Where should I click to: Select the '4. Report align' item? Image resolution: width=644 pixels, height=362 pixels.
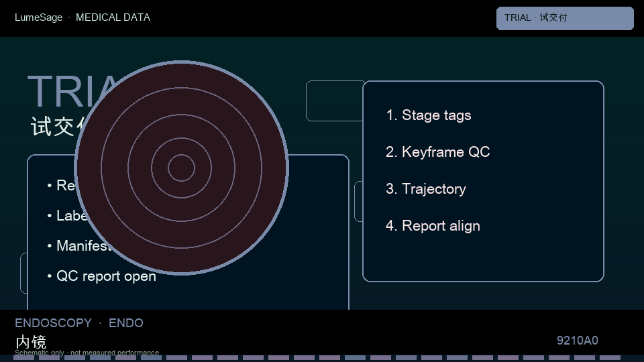coord(433,226)
